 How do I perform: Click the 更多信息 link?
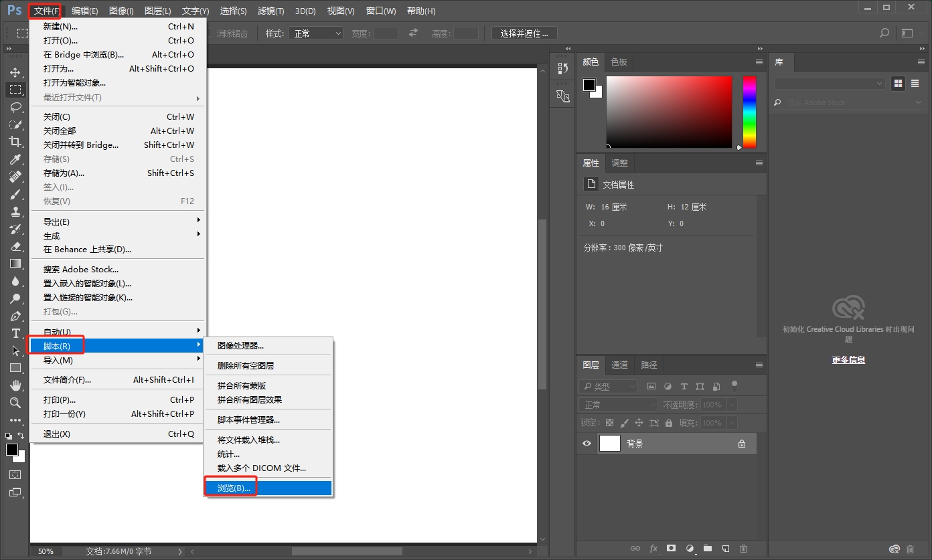[848, 359]
